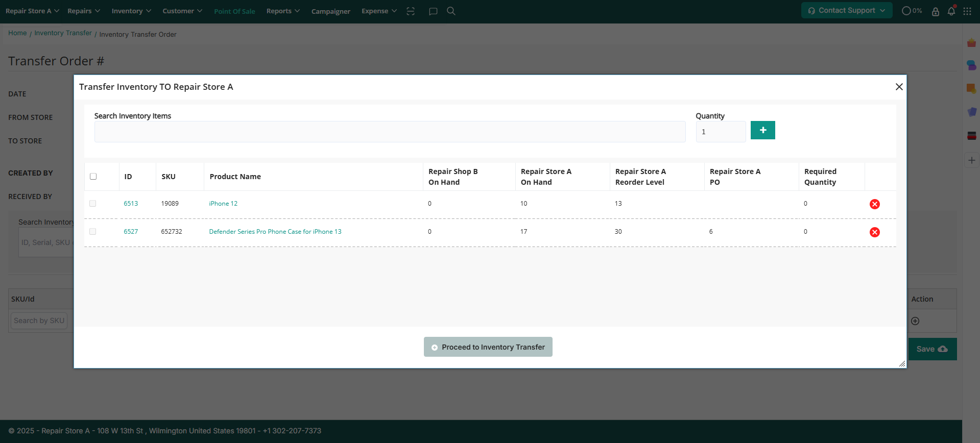The image size is (980, 443).
Task: Click the barcode scanner icon in navbar
Action: (411, 11)
